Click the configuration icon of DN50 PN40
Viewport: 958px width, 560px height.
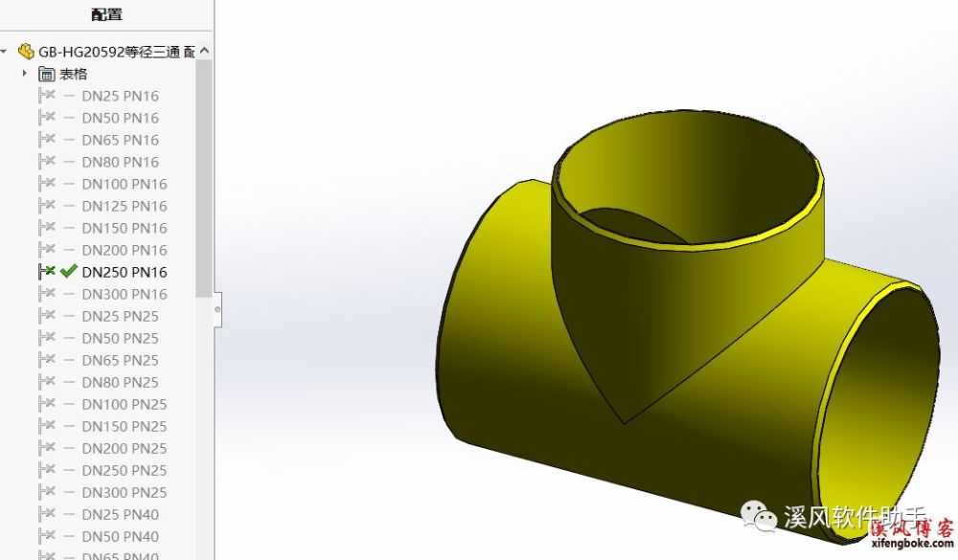coord(46,536)
